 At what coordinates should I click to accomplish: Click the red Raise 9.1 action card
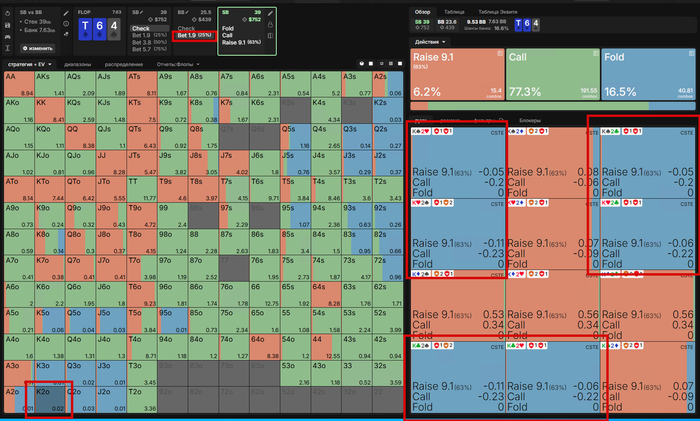457,74
